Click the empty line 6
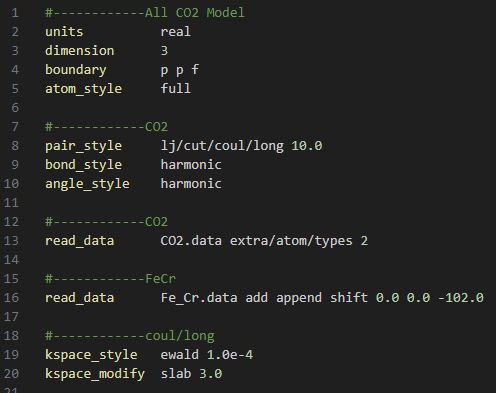 (x=248, y=108)
